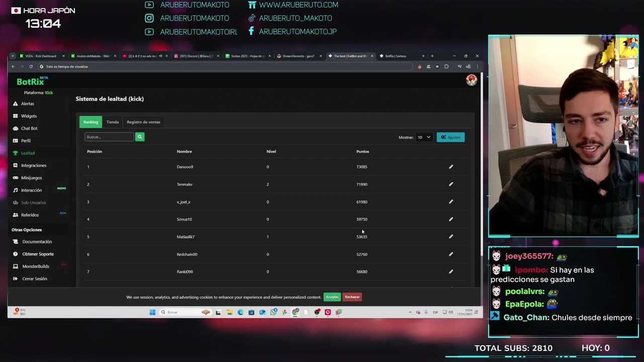Select the name Matiaslik7

tap(186, 237)
